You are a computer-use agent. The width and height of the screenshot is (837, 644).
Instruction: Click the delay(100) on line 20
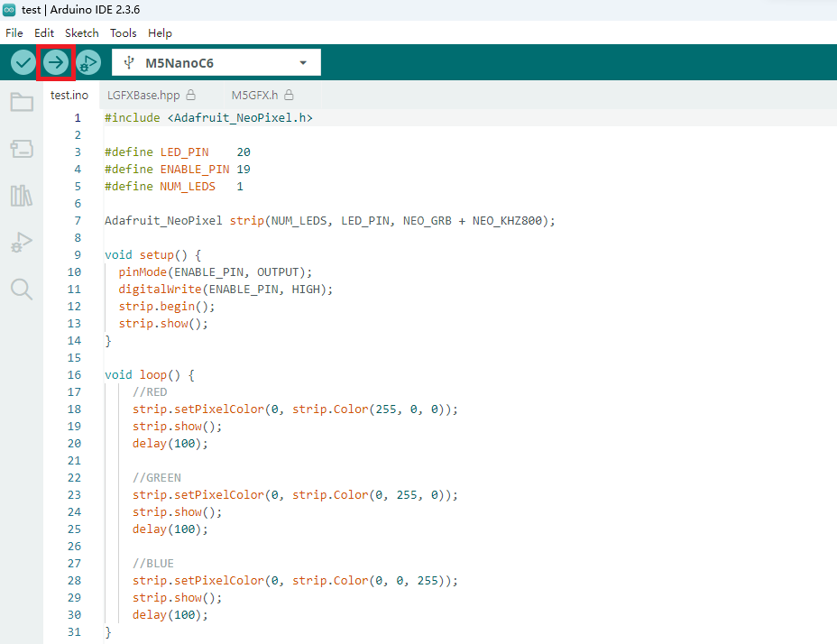point(170,444)
